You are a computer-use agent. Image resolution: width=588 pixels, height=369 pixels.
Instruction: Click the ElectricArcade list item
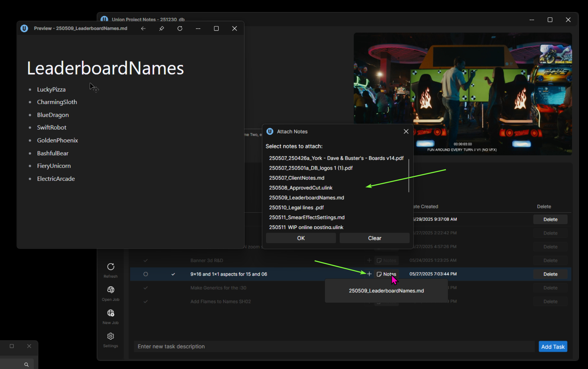point(56,179)
